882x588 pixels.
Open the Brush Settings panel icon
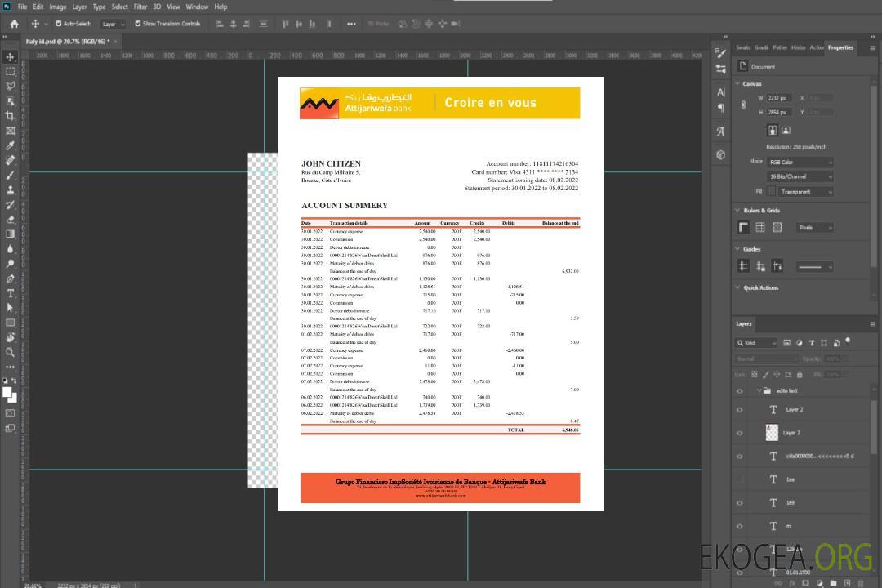[x=721, y=53]
